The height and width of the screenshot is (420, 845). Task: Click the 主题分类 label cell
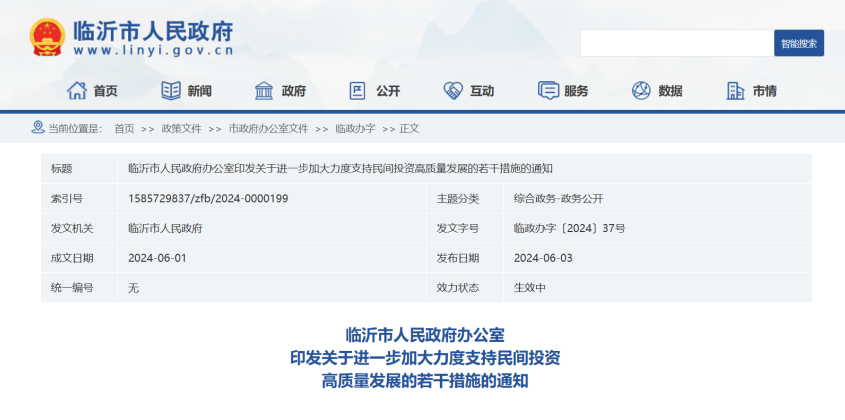(x=465, y=198)
